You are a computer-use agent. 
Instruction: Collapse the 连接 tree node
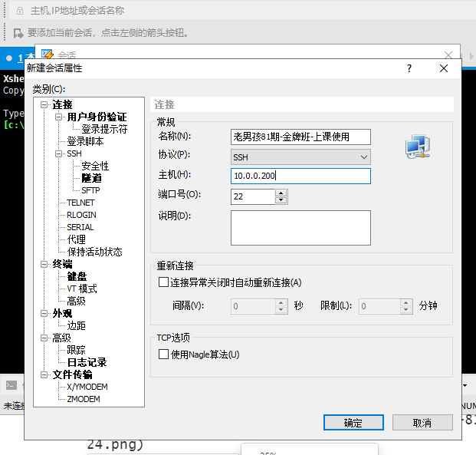(44, 105)
